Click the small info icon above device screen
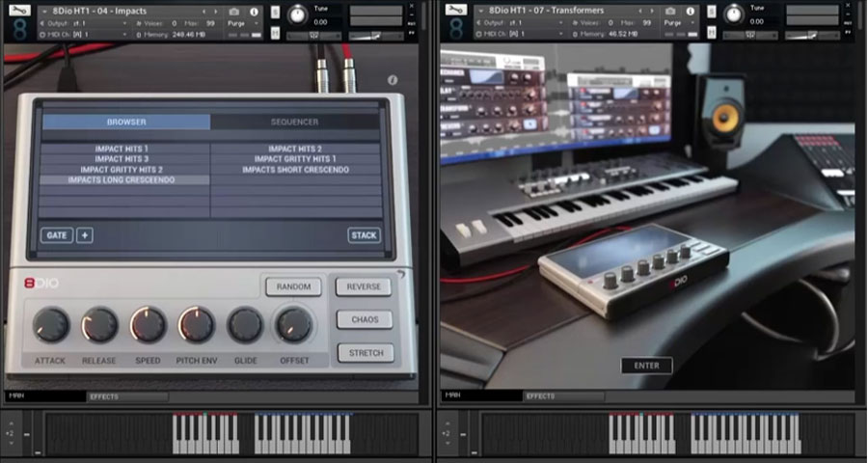This screenshot has height=463, width=868. coord(393,80)
